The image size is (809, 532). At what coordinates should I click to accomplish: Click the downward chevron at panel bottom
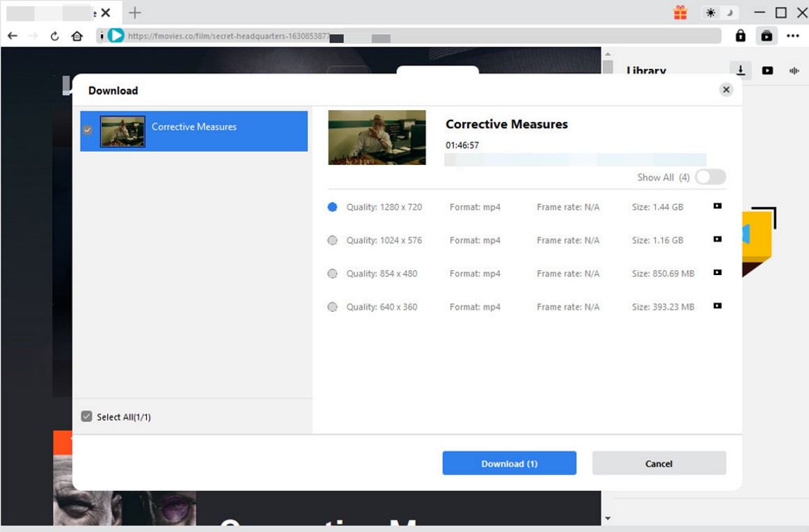click(607, 517)
